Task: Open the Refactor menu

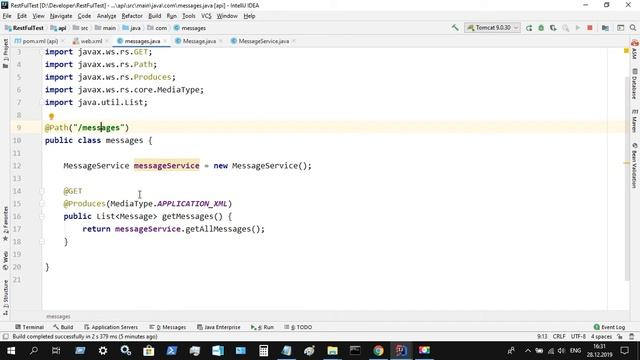Action: (x=132, y=16)
